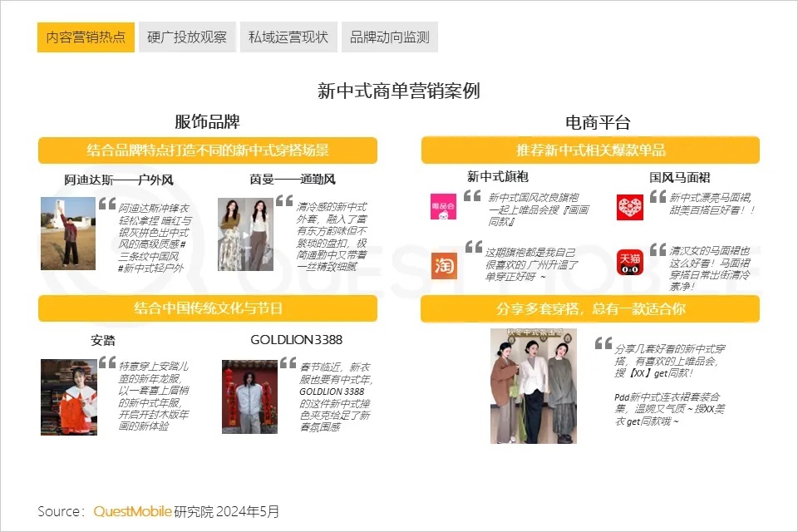798x532 pixels.
Task: Click quote mark icon beside 春节临近 text
Action: 288,362
